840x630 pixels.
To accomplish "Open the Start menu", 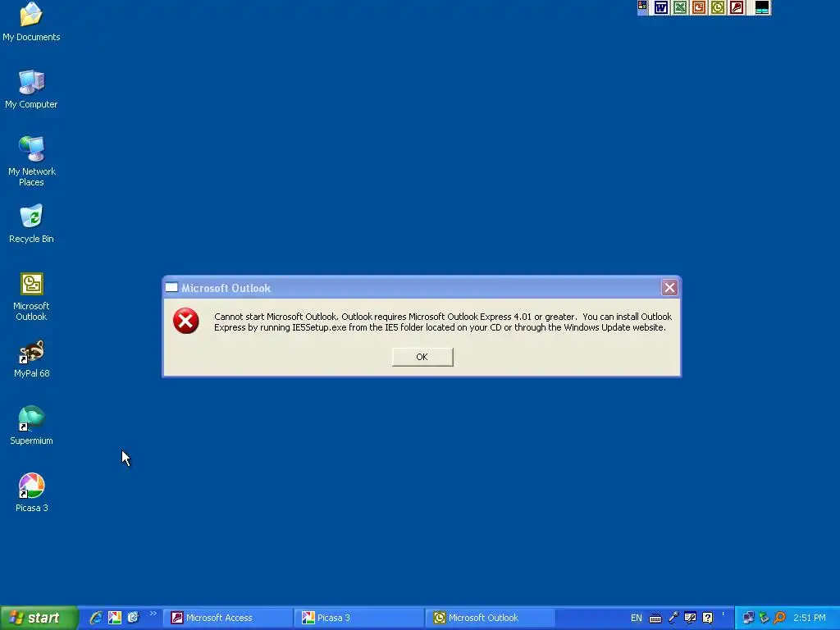I will pos(39,618).
